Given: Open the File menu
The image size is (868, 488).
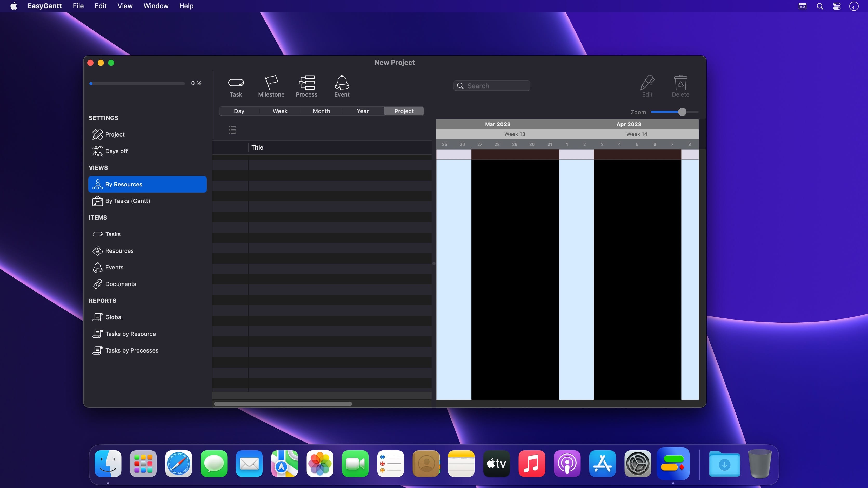Looking at the screenshot, I should coord(78,6).
